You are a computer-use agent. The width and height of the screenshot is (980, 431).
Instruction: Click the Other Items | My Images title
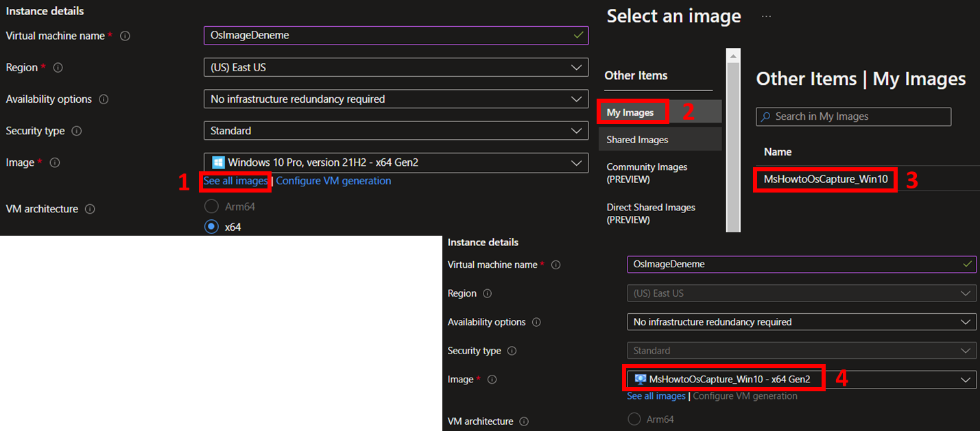[861, 79]
